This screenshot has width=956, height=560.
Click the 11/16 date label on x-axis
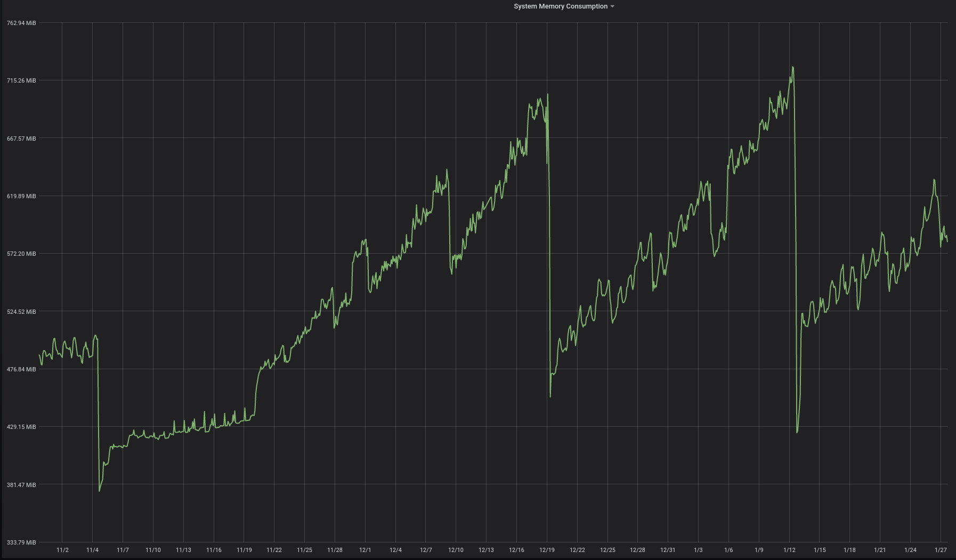(214, 550)
